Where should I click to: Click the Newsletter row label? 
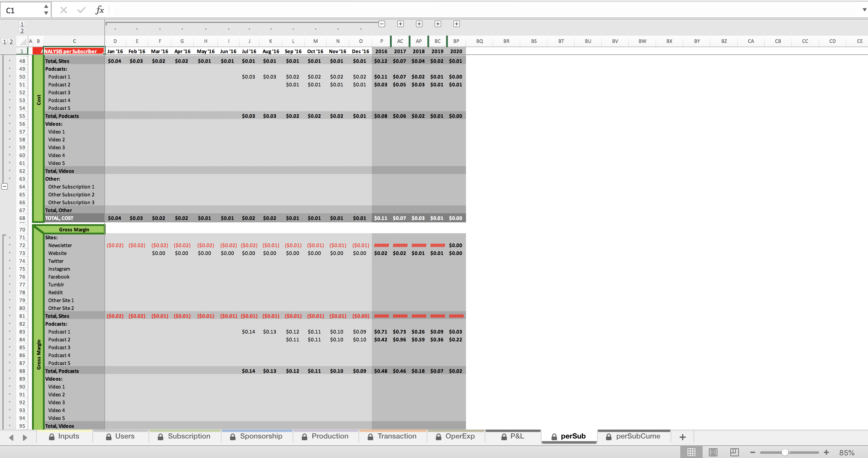60,246
